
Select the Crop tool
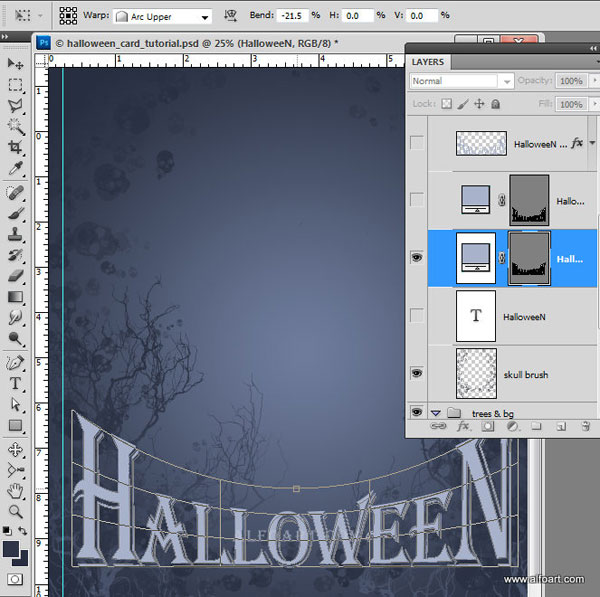point(15,147)
